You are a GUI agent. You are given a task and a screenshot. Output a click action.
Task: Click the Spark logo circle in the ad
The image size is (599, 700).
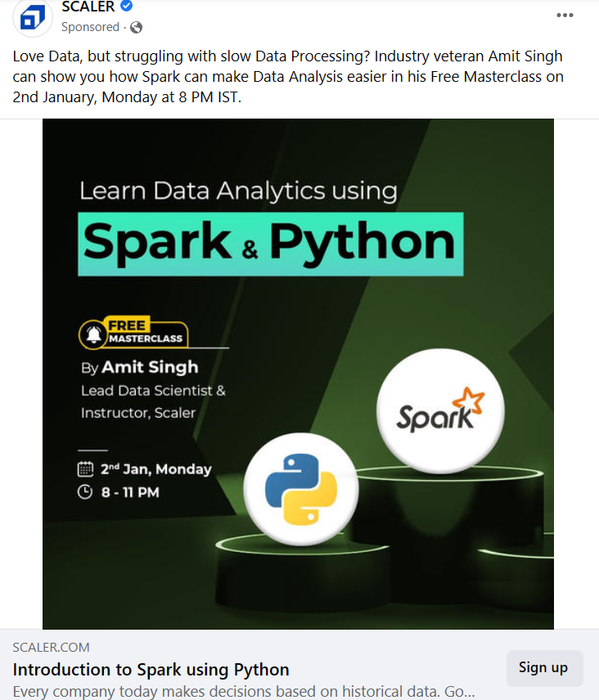tap(440, 411)
